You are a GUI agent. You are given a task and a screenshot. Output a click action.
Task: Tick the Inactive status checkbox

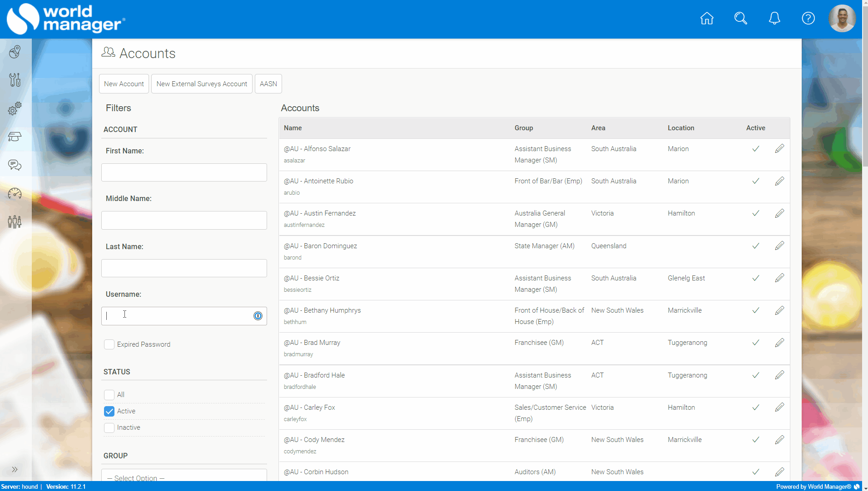(109, 427)
